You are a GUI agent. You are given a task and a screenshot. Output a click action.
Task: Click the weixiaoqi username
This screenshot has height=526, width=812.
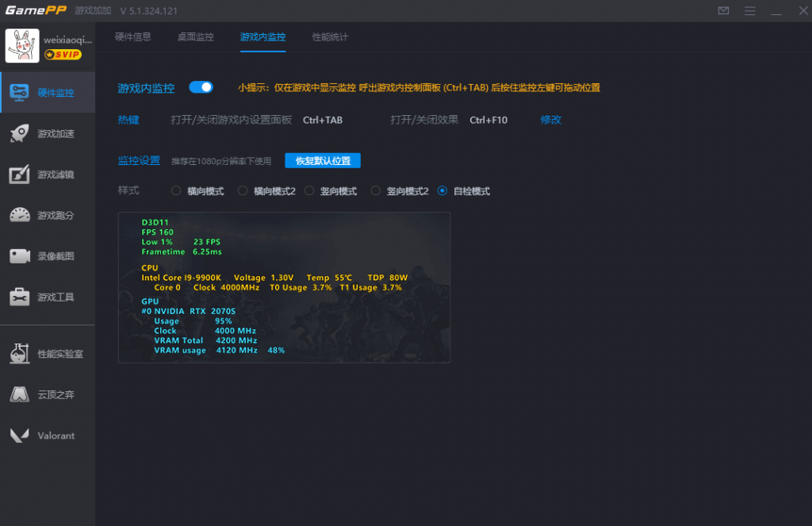click(x=68, y=40)
